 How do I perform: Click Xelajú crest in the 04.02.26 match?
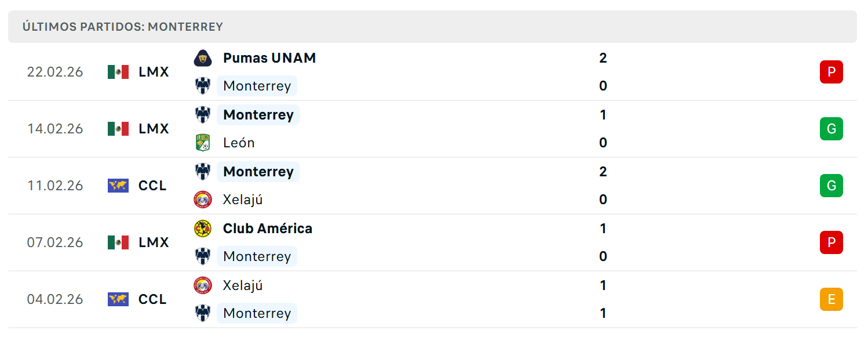tap(203, 285)
